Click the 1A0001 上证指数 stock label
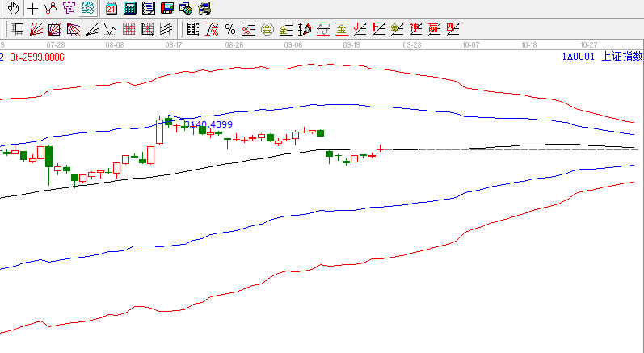The height and width of the screenshot is (353, 644). (602, 57)
